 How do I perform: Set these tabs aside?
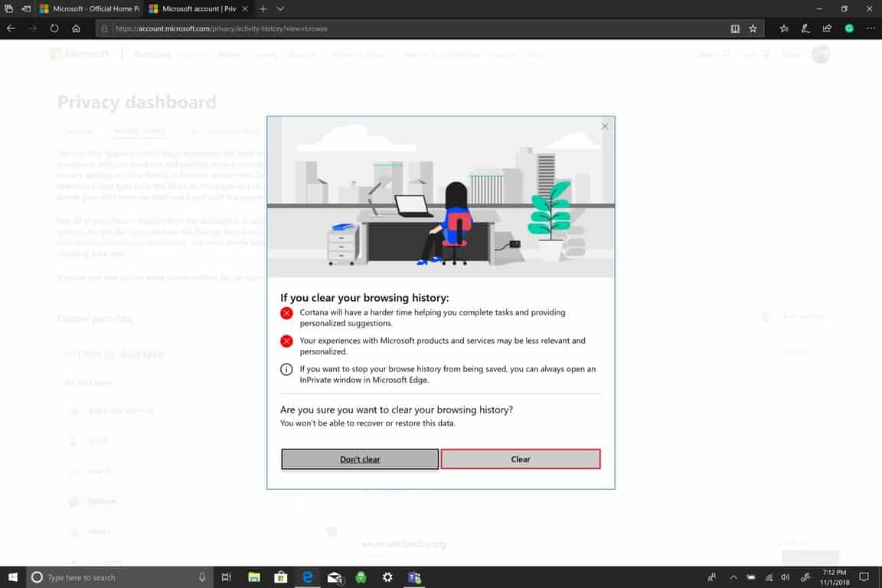(x=26, y=8)
